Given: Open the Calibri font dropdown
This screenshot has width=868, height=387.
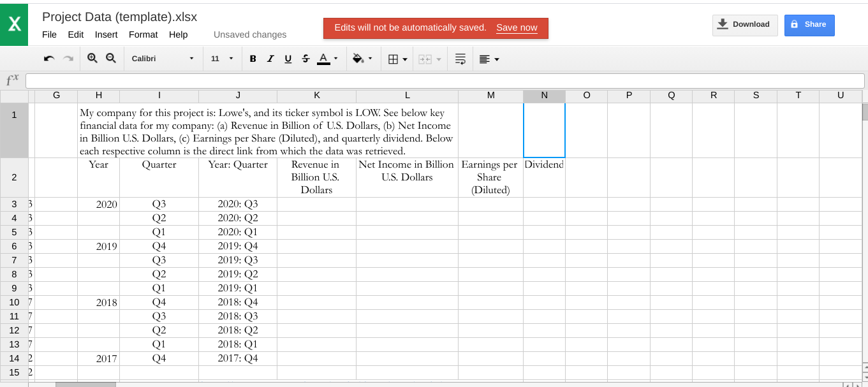Looking at the screenshot, I should [x=163, y=58].
